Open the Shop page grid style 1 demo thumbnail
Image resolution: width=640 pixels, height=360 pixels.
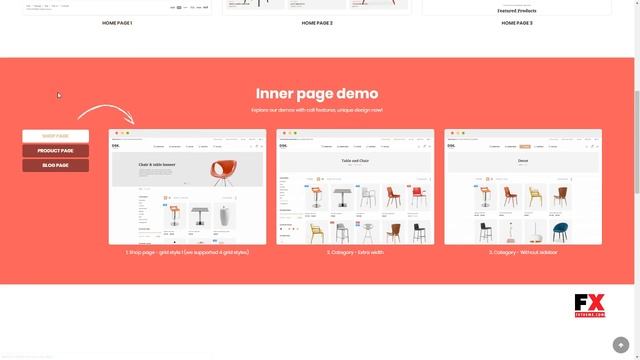[187, 187]
